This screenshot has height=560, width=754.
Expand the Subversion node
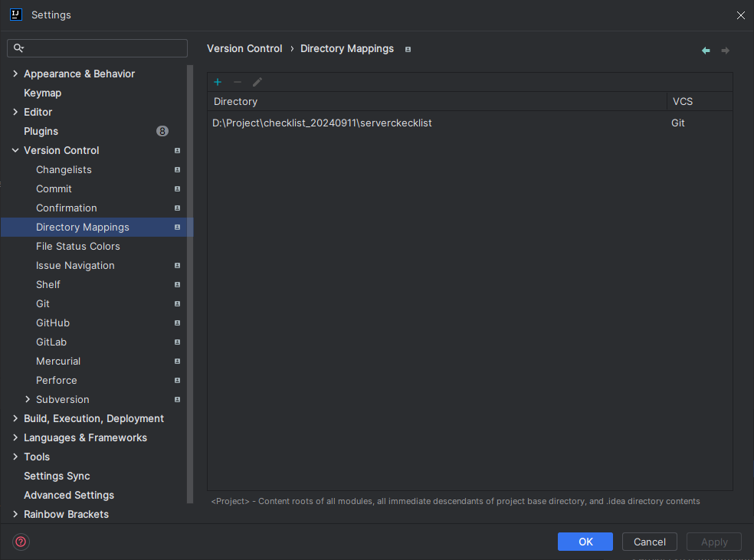[x=28, y=399]
